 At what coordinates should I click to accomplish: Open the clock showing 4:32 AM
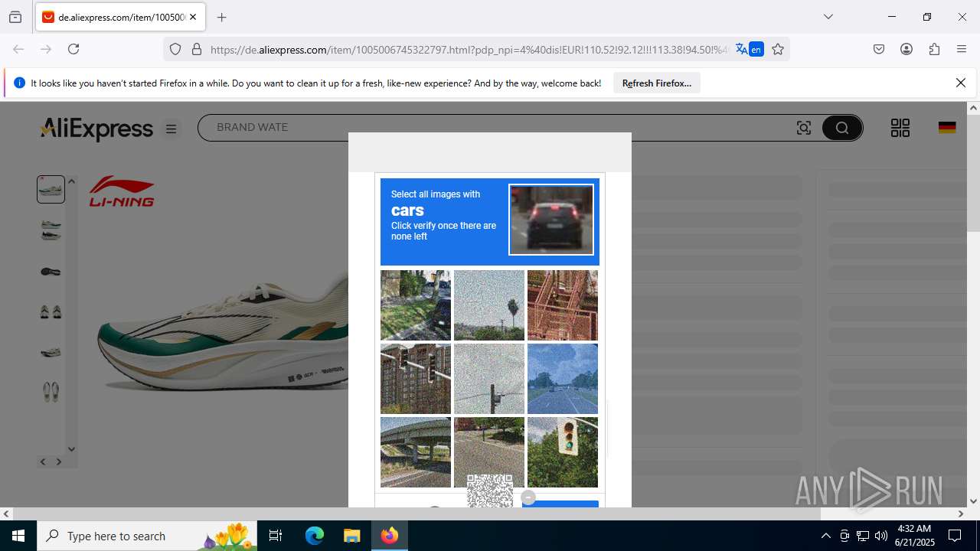915,536
